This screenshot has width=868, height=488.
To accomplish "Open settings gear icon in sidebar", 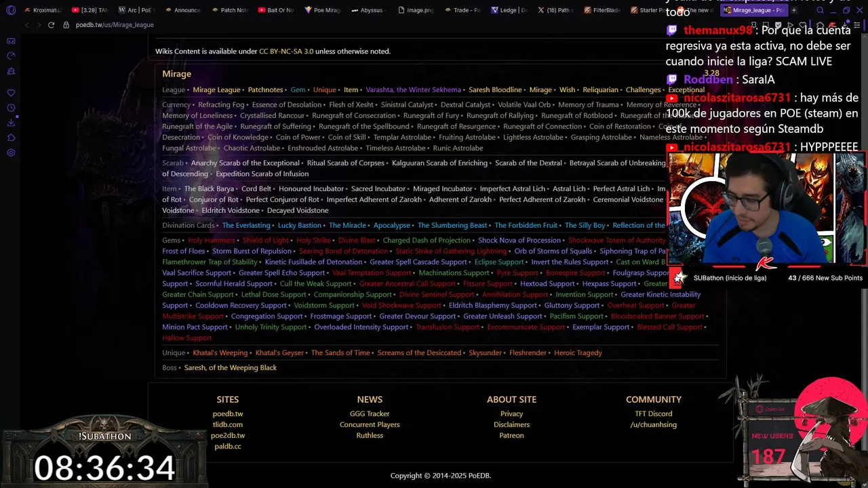I will pyautogui.click(x=11, y=152).
